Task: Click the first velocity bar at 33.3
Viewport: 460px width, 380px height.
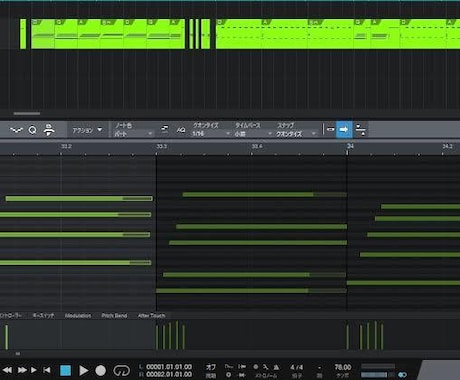Action: [x=157, y=337]
